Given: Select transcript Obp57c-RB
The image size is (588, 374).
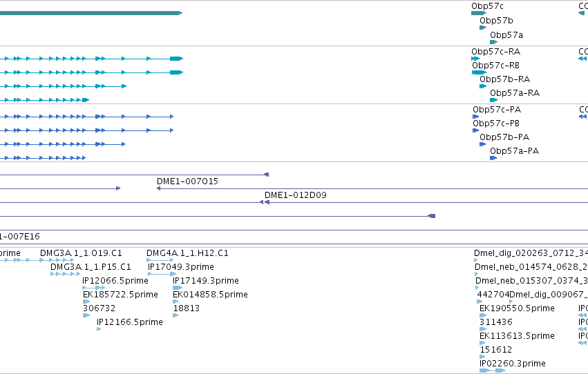Looking at the screenshot, I should click(x=480, y=72).
